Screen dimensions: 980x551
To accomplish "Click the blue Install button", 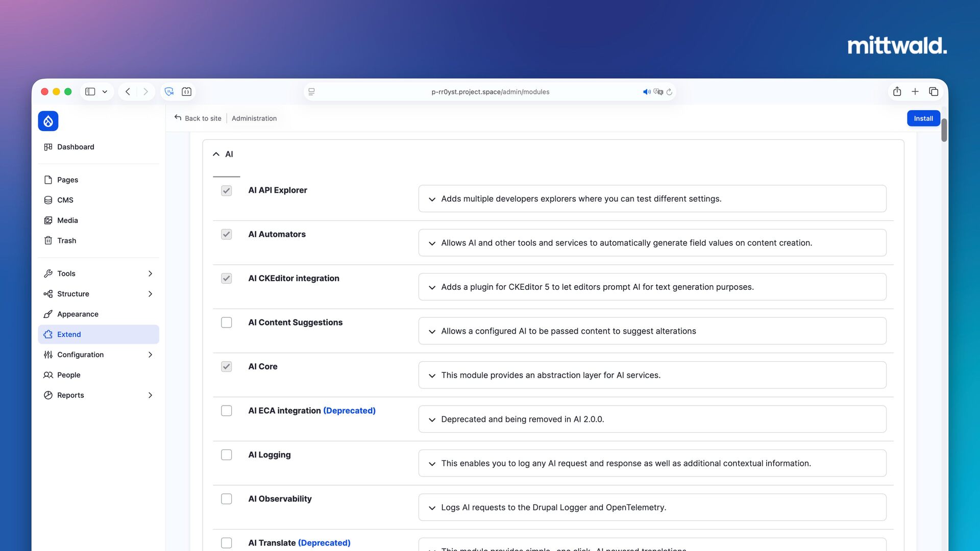I will [923, 118].
